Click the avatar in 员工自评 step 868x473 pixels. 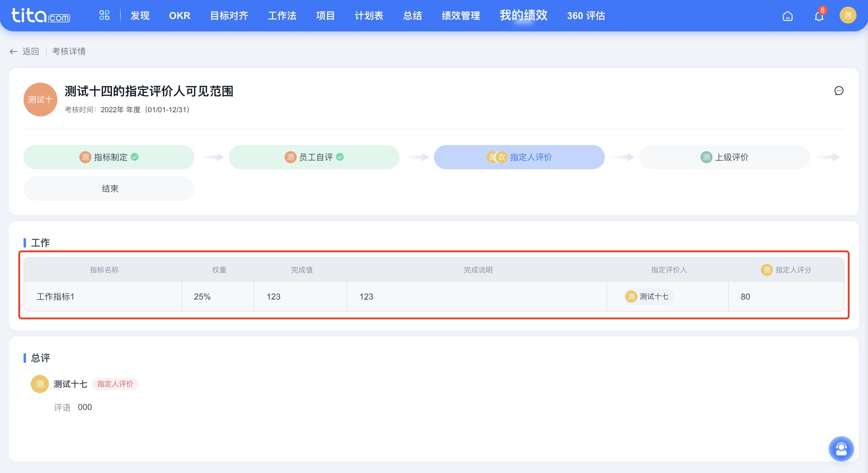point(290,157)
